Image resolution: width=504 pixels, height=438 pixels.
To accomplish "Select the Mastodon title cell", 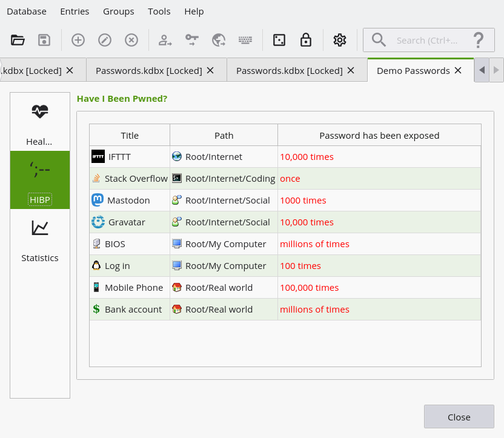I will (x=128, y=201).
